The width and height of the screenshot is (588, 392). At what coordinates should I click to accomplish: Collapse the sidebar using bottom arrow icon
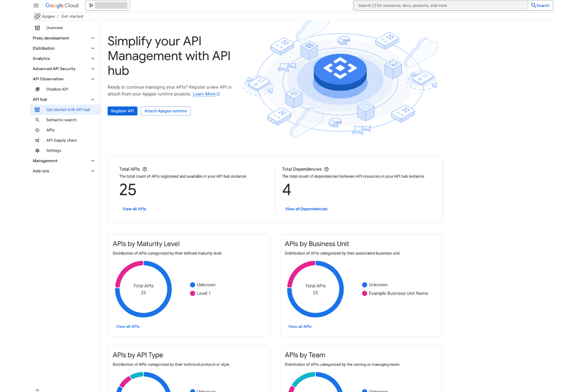(37, 390)
